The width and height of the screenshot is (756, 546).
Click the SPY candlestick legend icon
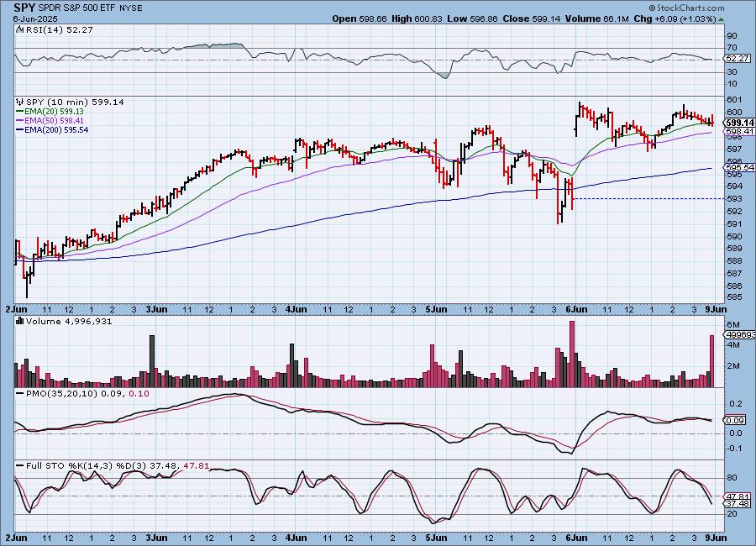pyautogui.click(x=20, y=102)
